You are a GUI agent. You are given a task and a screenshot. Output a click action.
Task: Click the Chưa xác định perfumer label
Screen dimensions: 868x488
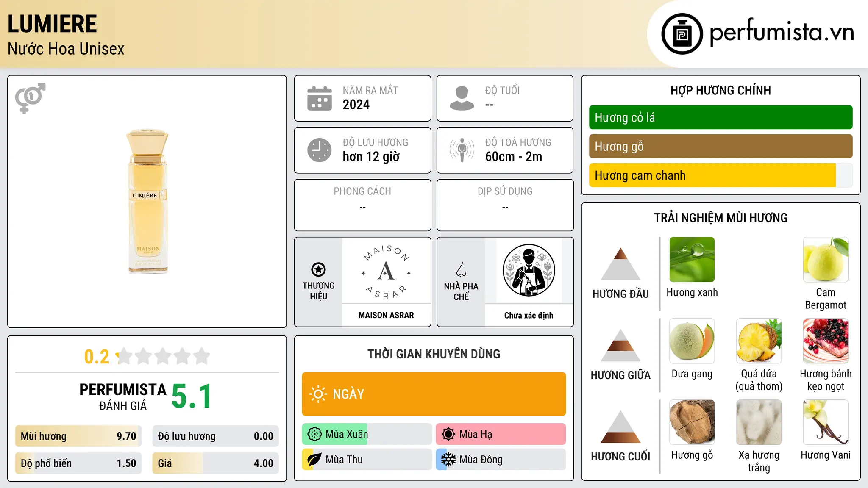[x=529, y=315]
